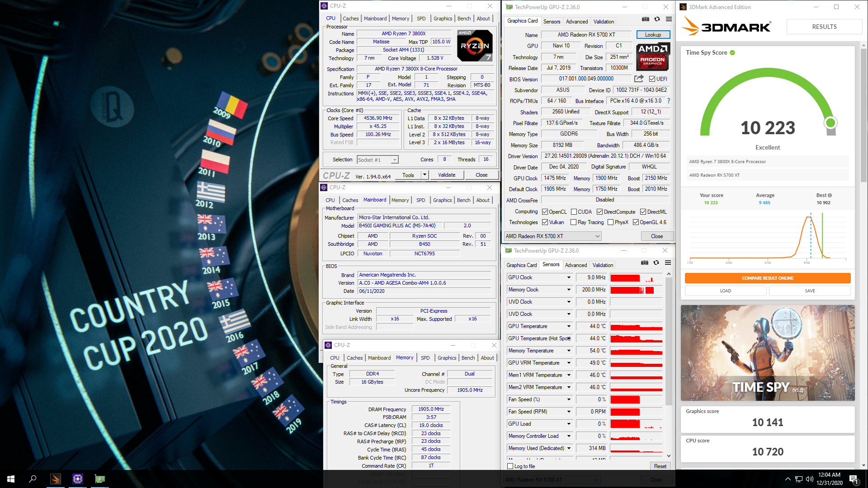Open Graphics tab in the Memory CPU-Z window

(x=447, y=358)
